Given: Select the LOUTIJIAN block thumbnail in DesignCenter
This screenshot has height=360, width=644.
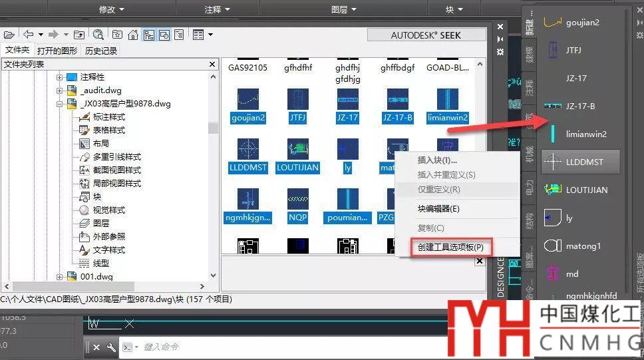Looking at the screenshot, I should [x=298, y=149].
